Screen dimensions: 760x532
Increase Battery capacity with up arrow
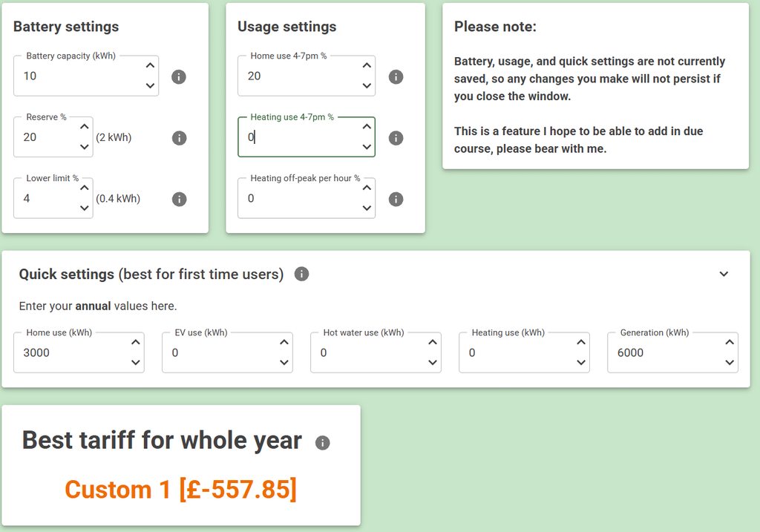[151, 66]
